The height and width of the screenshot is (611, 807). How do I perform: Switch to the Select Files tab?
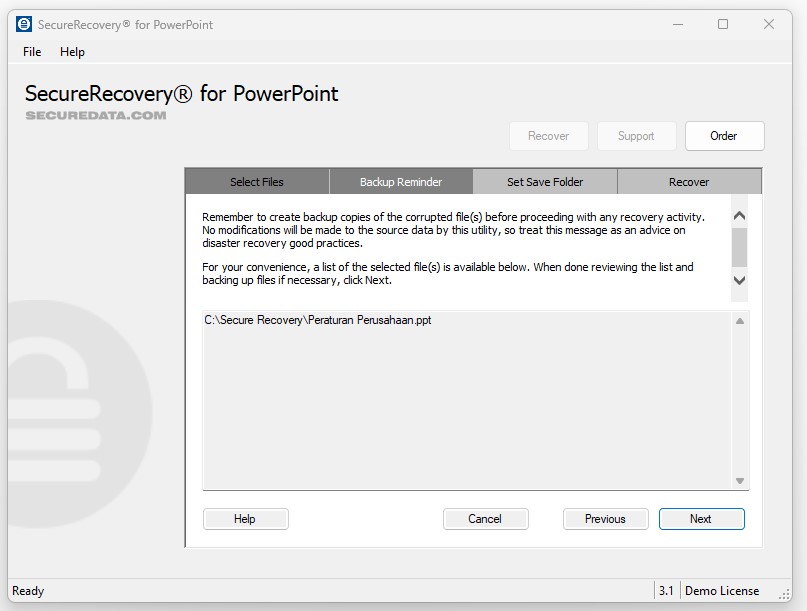[x=257, y=181]
